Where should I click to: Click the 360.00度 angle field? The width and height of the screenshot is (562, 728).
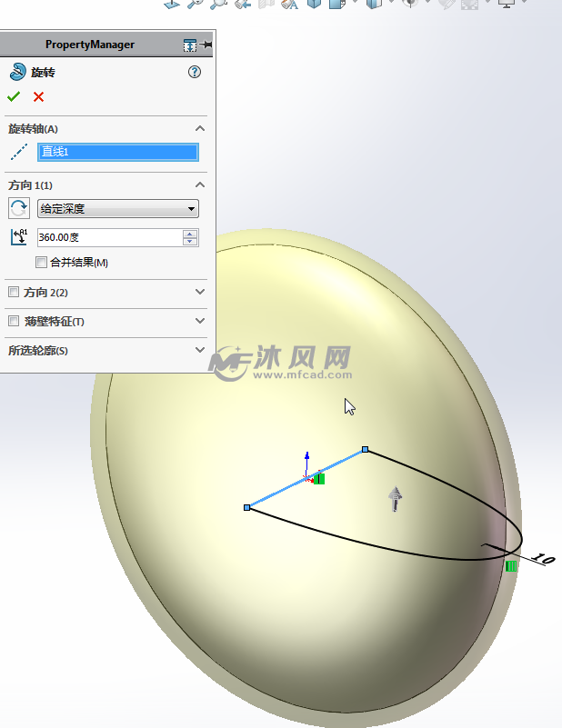click(110, 238)
